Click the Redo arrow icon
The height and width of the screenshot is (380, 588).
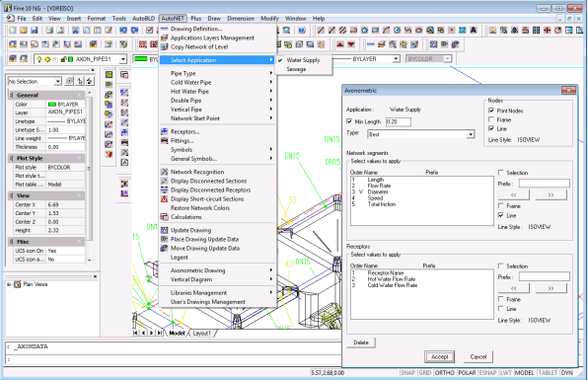134,31
